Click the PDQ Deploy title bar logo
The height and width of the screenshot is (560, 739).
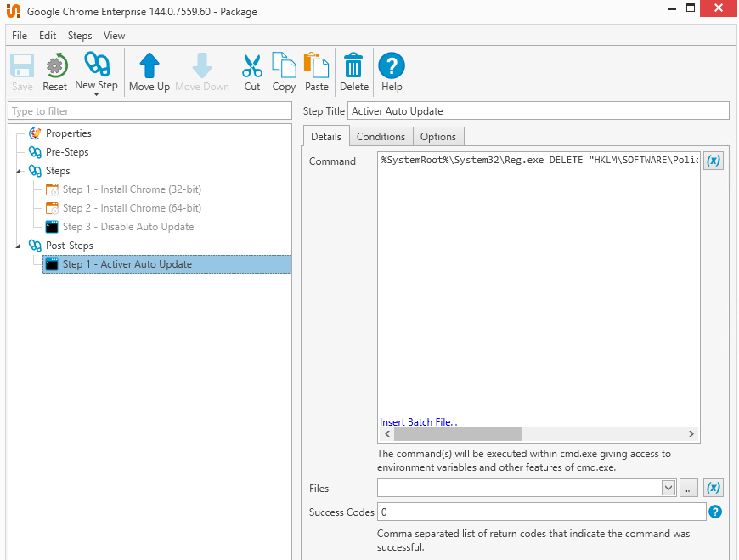[x=14, y=11]
